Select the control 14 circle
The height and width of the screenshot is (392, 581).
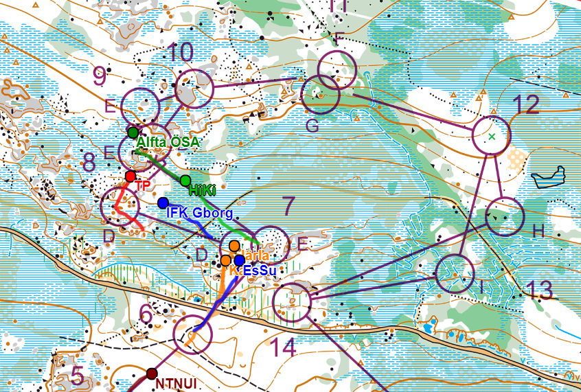pyautogui.click(x=293, y=302)
